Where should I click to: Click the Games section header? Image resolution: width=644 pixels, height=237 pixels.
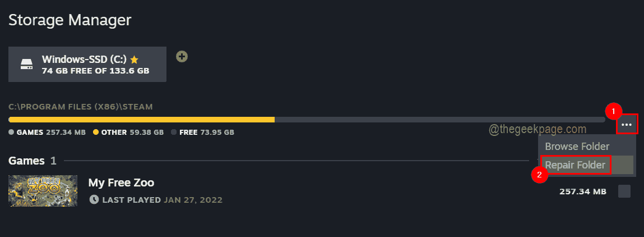coord(26,161)
